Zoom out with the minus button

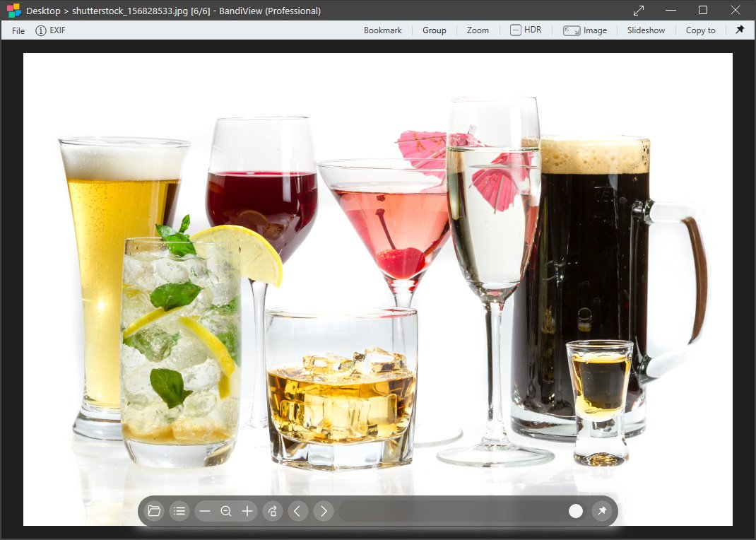pyautogui.click(x=205, y=511)
